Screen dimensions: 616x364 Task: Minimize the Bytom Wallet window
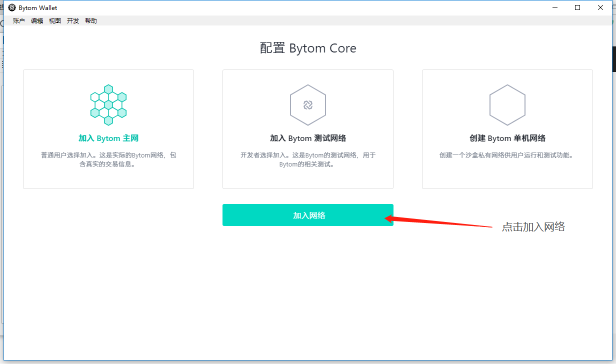(x=554, y=7)
